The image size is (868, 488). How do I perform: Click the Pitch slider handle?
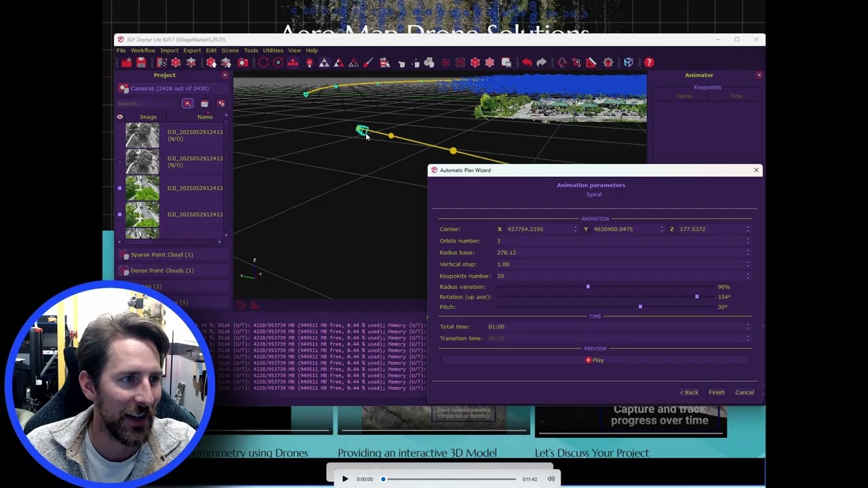[x=640, y=307]
